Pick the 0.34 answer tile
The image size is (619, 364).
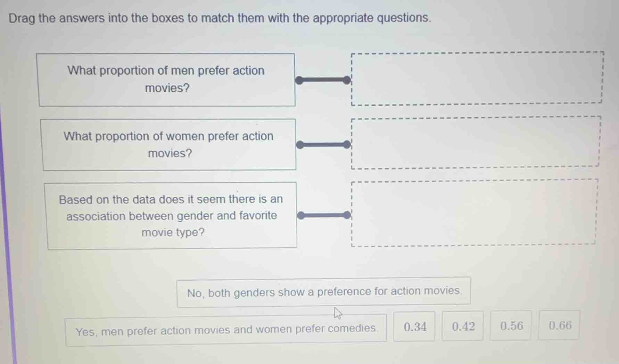pos(414,326)
